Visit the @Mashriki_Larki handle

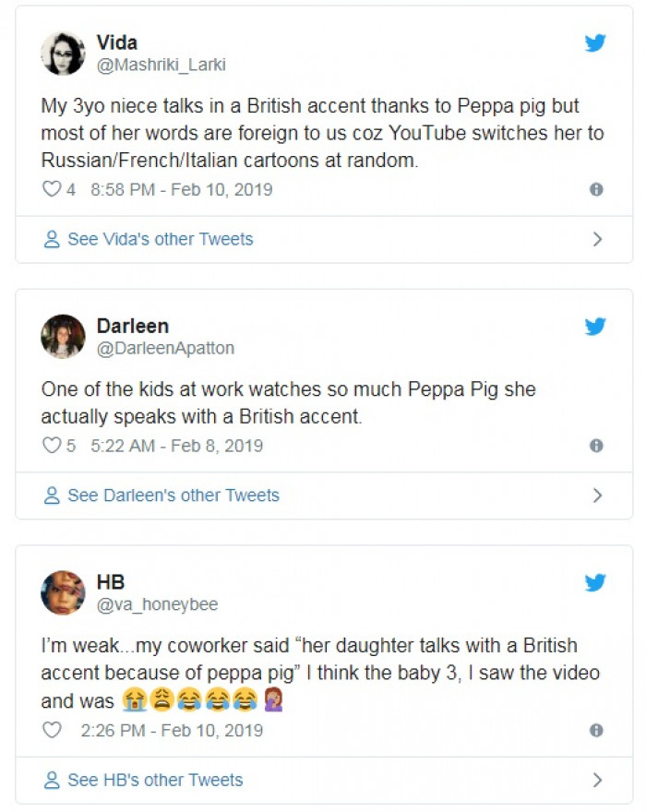[161, 65]
